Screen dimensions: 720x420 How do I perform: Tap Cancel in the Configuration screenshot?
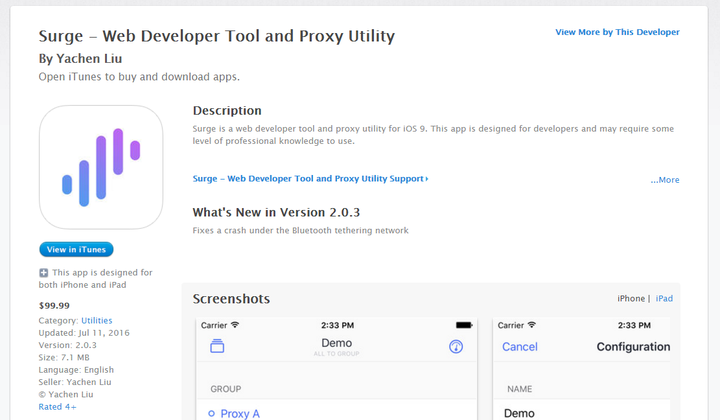click(x=519, y=347)
